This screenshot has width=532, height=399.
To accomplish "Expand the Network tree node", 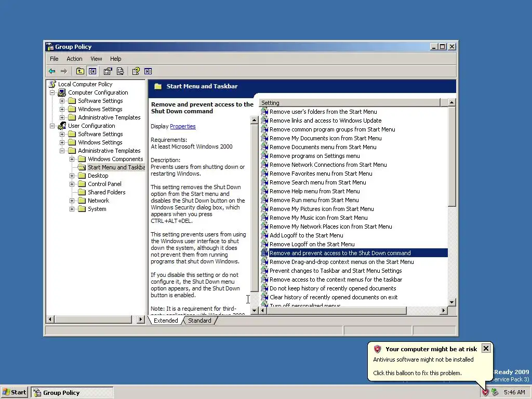I will (x=72, y=201).
